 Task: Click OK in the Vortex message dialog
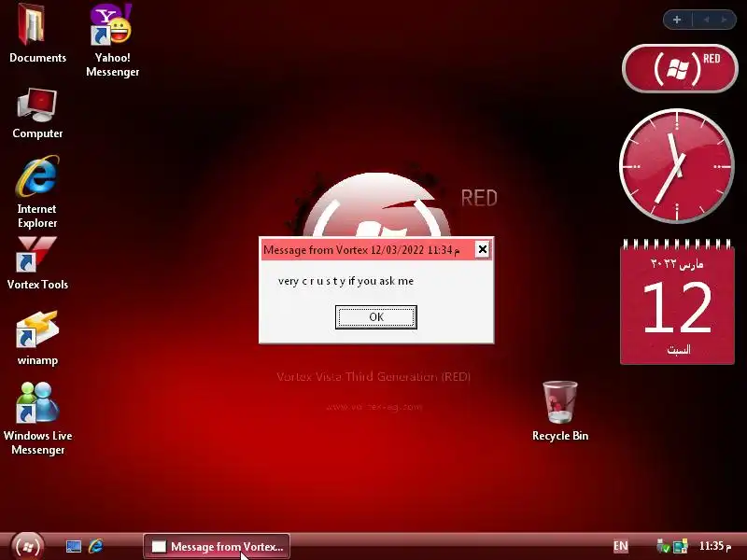click(x=376, y=317)
